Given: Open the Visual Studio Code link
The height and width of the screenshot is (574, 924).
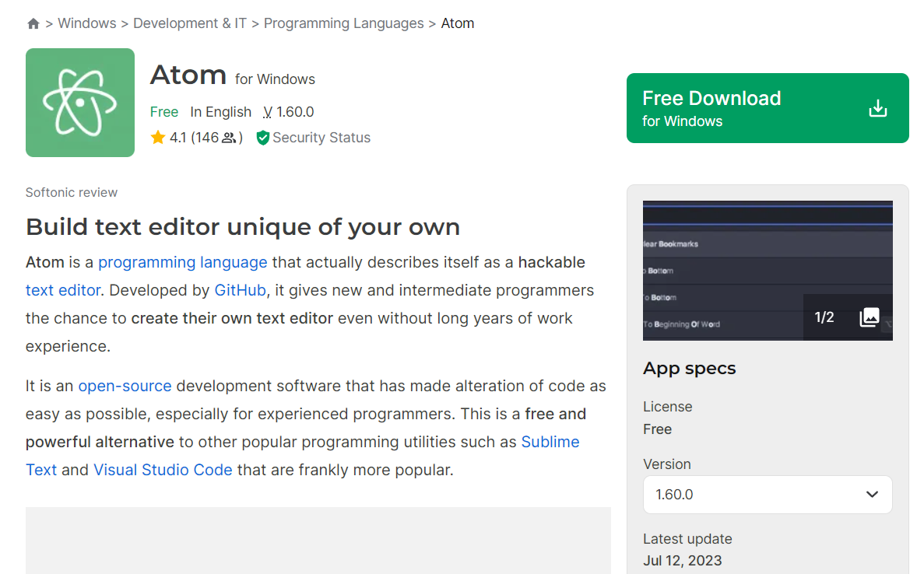Looking at the screenshot, I should (163, 470).
